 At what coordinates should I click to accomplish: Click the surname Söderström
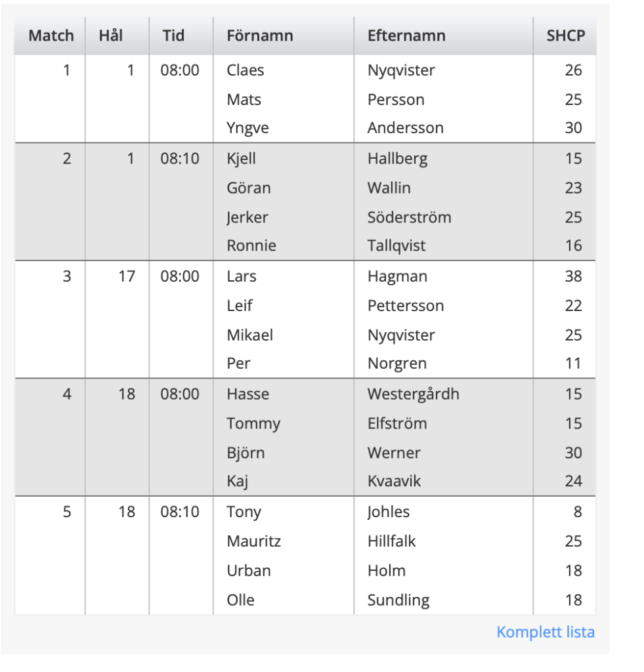[409, 217]
